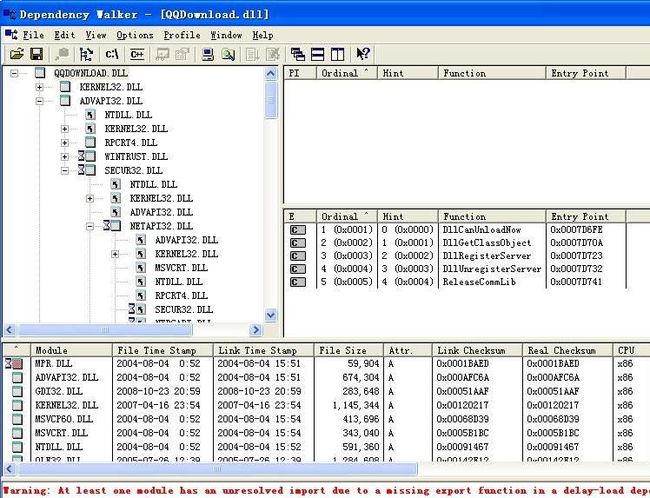The height and width of the screenshot is (498, 650).
Task: Click the disabled Start Profiling icon
Action: coord(252,54)
